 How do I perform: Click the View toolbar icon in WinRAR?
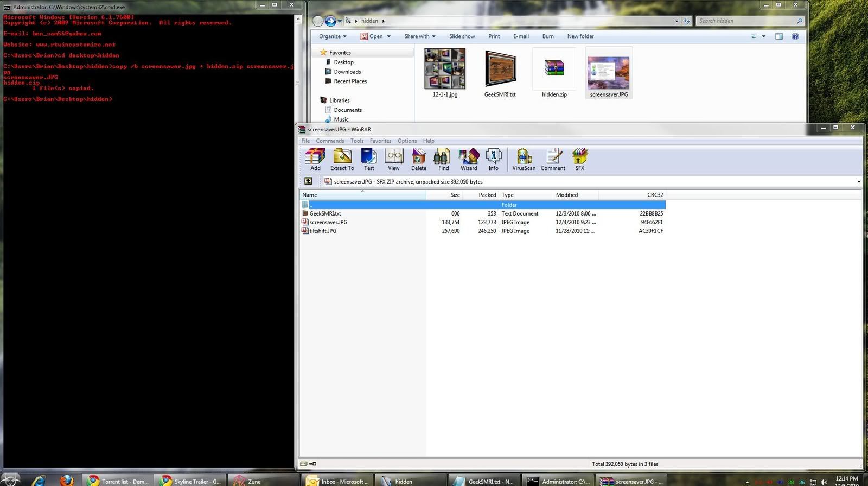point(394,160)
